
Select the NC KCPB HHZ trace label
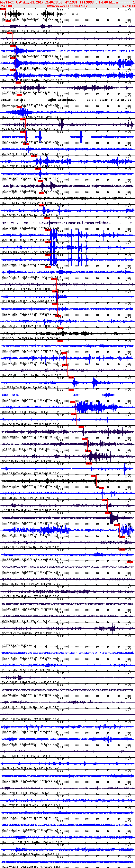click(x=32, y=339)
